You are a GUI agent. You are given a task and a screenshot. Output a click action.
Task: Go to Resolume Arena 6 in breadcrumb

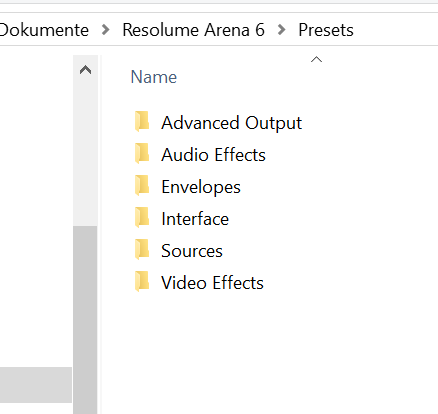pos(194,30)
